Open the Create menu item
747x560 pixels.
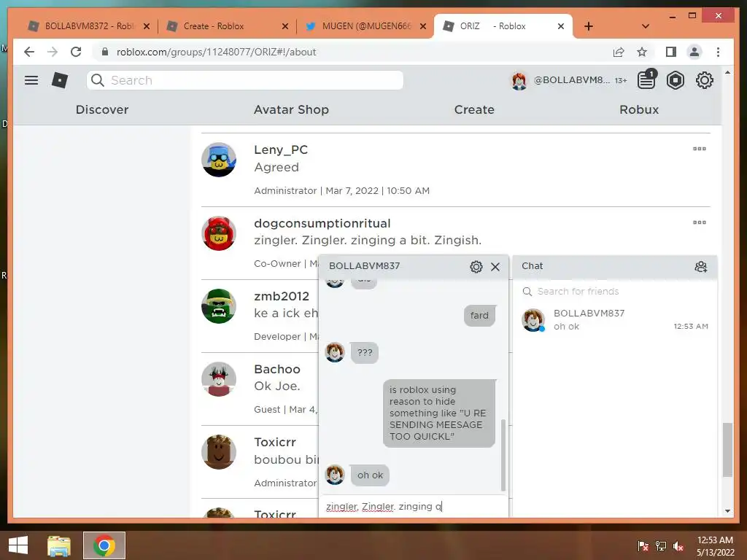pos(474,109)
